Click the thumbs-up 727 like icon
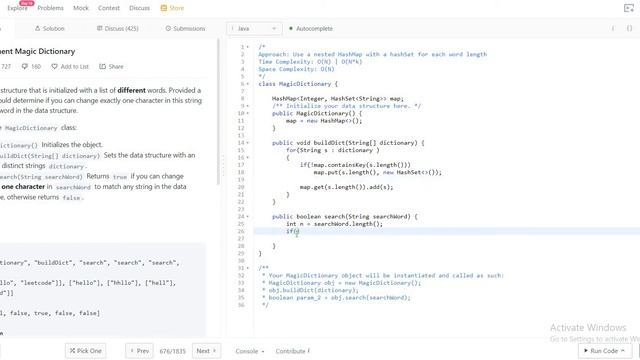This screenshot has height=360, width=640. point(5,67)
